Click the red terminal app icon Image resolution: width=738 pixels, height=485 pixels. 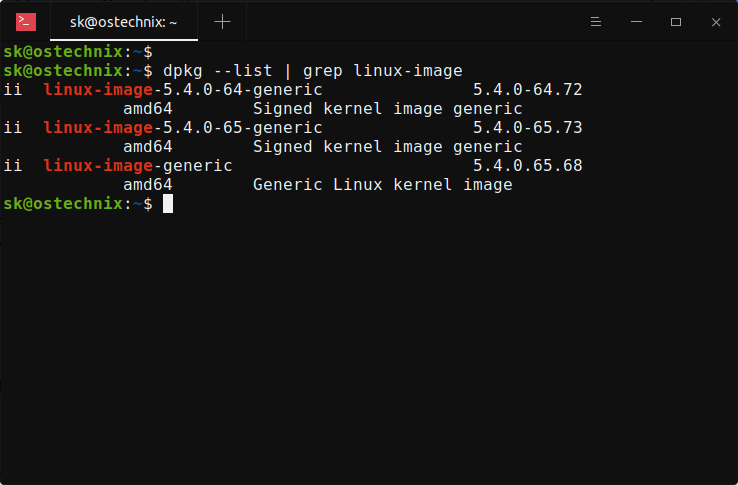point(26,22)
